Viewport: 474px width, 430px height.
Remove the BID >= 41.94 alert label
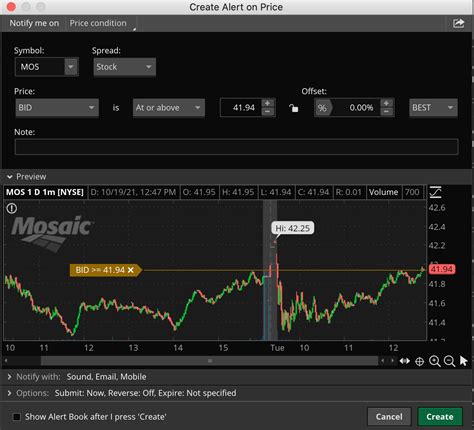pos(131,270)
